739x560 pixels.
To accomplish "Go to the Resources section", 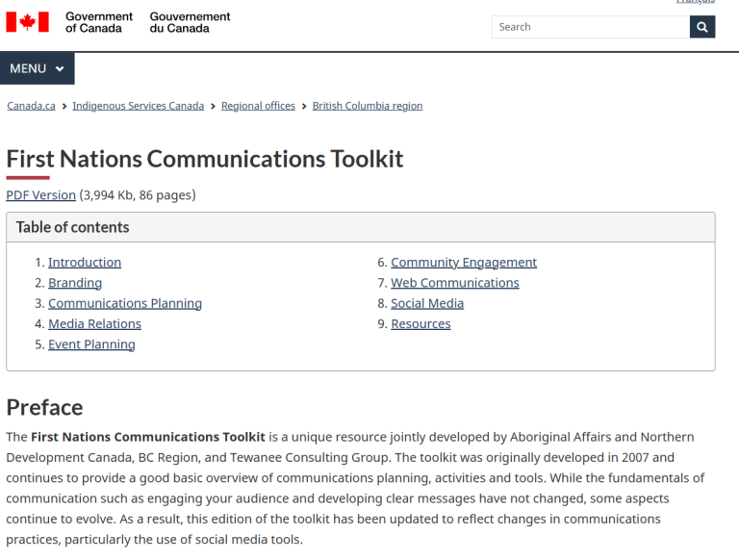I will tap(420, 324).
